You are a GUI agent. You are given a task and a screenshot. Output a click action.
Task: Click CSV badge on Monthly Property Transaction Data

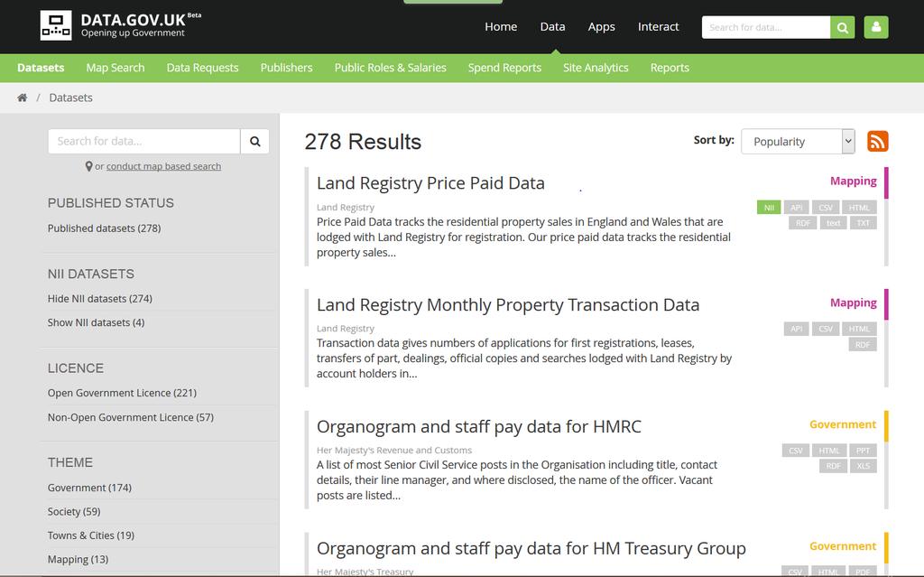(826, 329)
